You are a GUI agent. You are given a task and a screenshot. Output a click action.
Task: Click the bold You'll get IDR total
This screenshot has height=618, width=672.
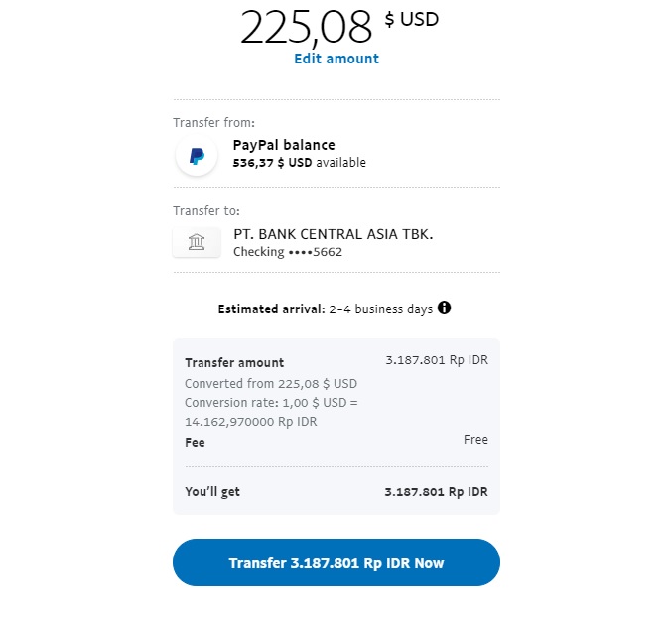click(x=436, y=492)
